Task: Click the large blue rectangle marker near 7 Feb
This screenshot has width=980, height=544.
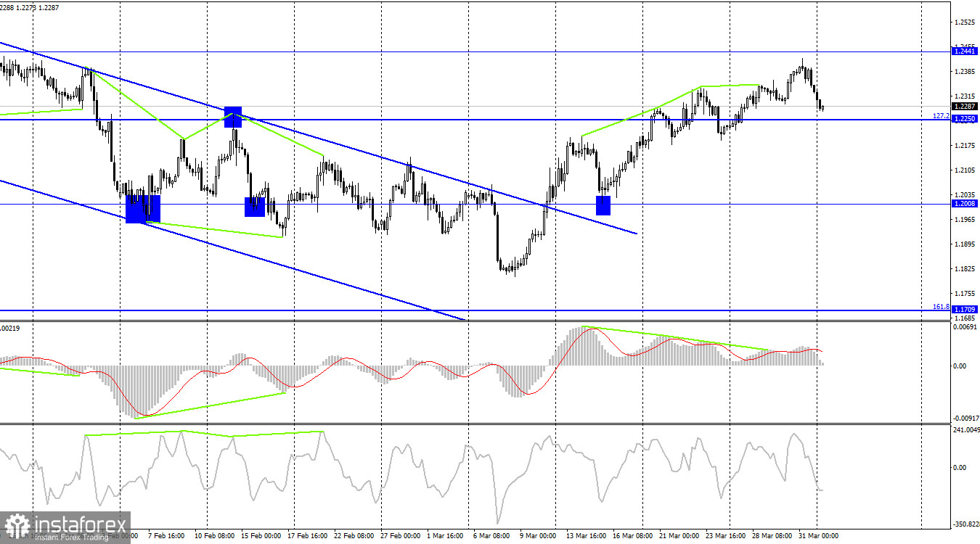Action: 143,209
